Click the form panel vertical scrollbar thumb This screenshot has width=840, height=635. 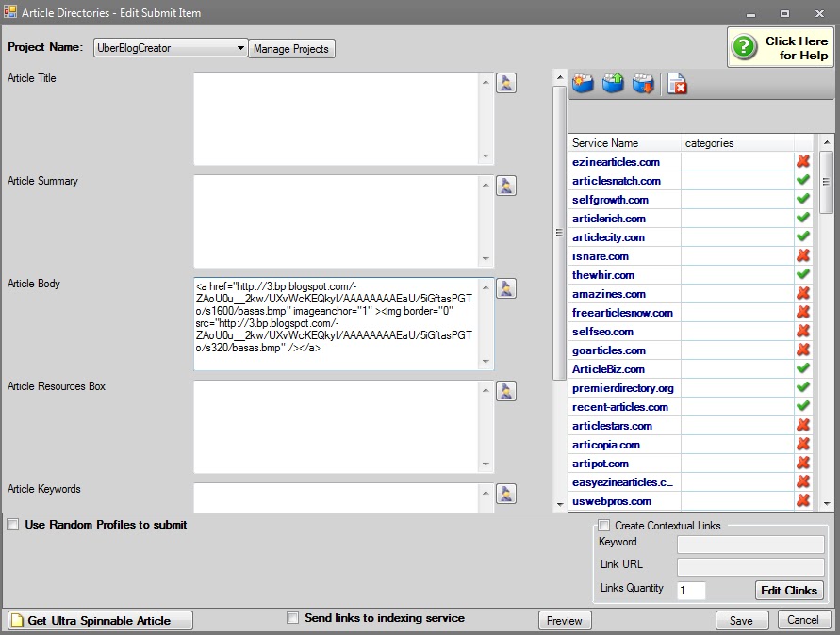pos(560,233)
